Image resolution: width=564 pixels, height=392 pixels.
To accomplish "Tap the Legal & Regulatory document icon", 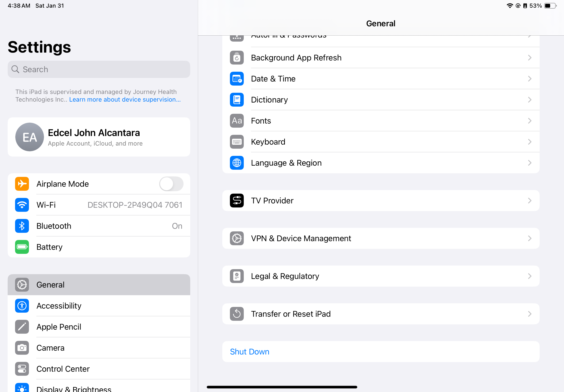I will [x=237, y=276].
